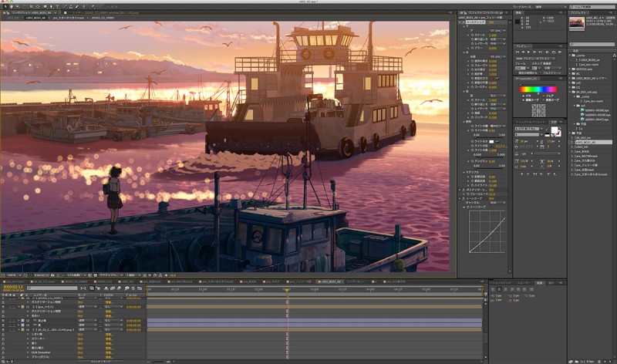Toggle 現在の時間から checkbox in Preview panel
The height and width of the screenshot is (364, 617).
click(x=516, y=72)
